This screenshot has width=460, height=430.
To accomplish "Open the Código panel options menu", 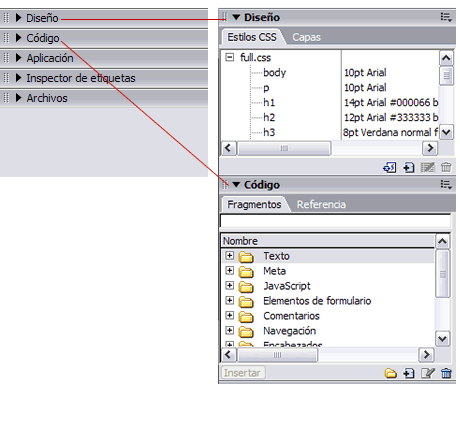I will (x=446, y=184).
